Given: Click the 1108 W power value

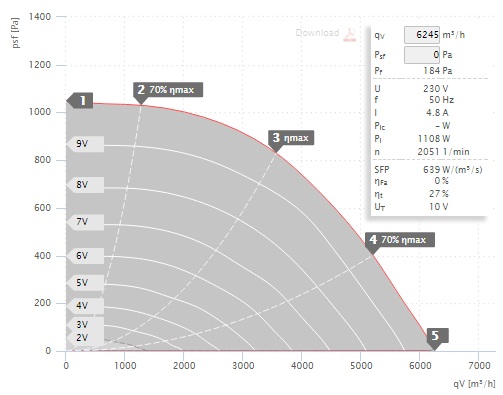Looking at the screenshot, I should (x=434, y=139).
